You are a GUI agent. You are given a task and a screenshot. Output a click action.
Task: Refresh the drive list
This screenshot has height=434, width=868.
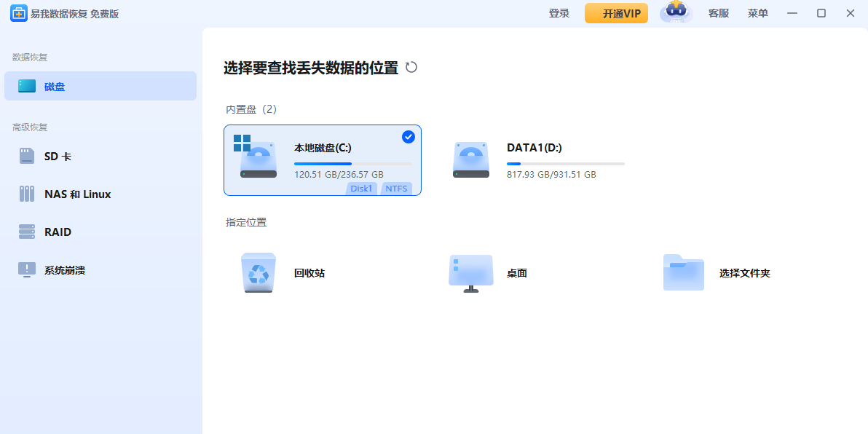pyautogui.click(x=412, y=66)
